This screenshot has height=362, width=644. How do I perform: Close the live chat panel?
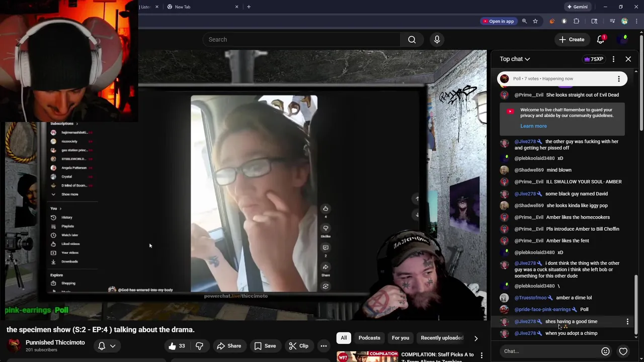click(x=628, y=59)
